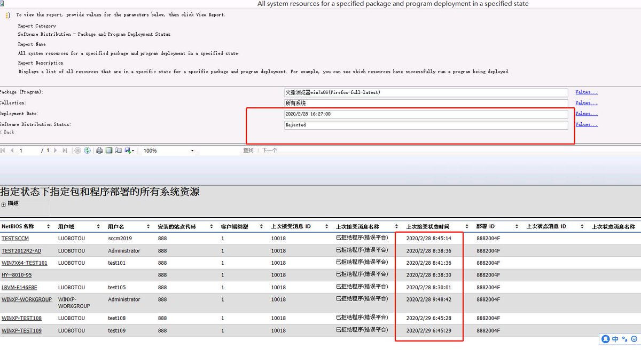The height and width of the screenshot is (364, 641).
Task: Go to last report page
Action: click(x=65, y=151)
